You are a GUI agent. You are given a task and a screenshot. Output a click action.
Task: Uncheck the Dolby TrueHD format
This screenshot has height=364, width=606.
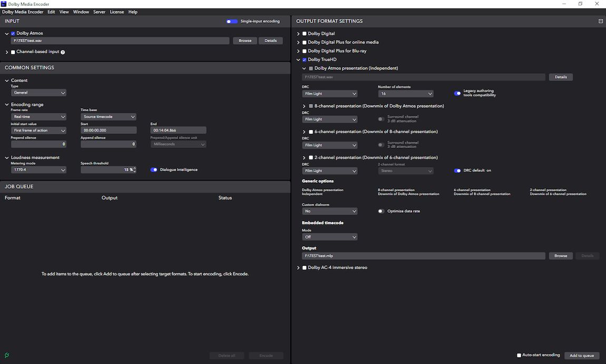point(304,60)
